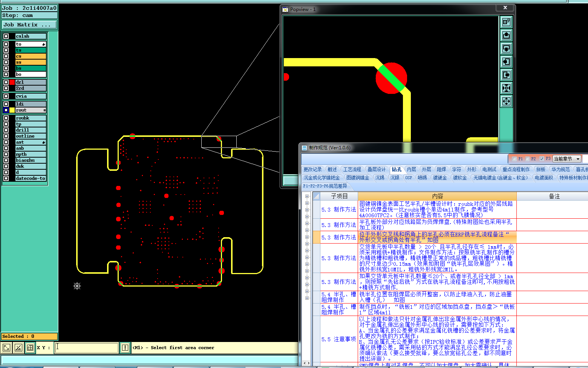The image size is (588, 368).
Task: Pan the Popview up with arrow icon
Action: pos(506,35)
